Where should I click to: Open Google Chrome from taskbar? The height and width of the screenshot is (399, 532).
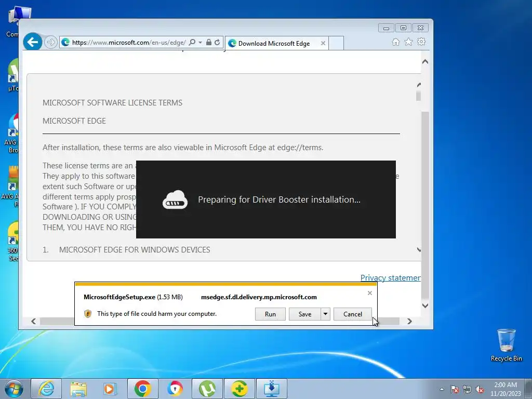click(x=142, y=389)
